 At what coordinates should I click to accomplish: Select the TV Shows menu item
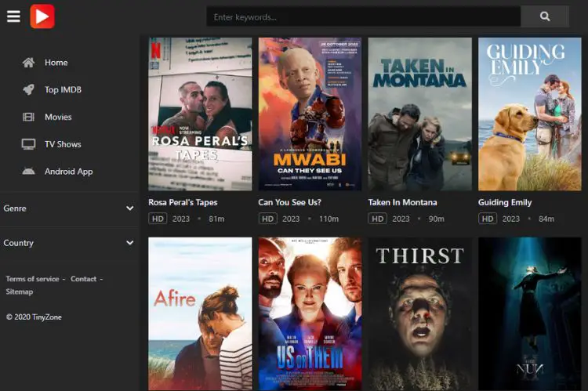(x=63, y=144)
